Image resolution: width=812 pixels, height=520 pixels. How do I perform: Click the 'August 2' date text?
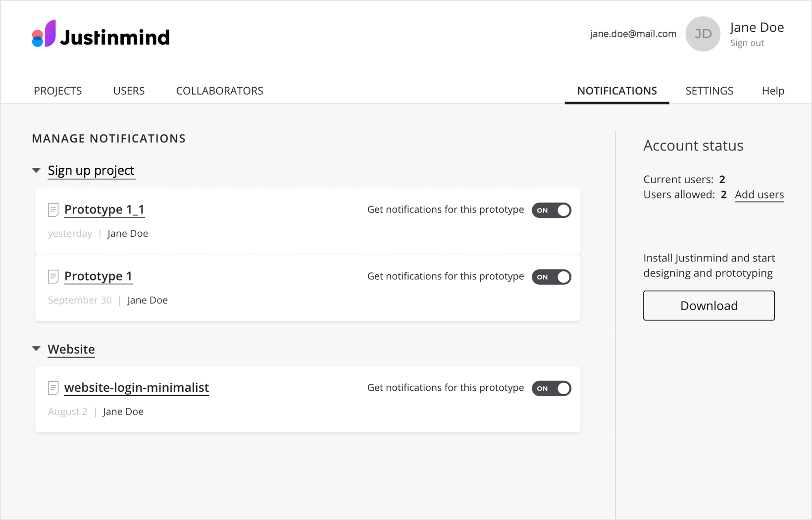[67, 412]
